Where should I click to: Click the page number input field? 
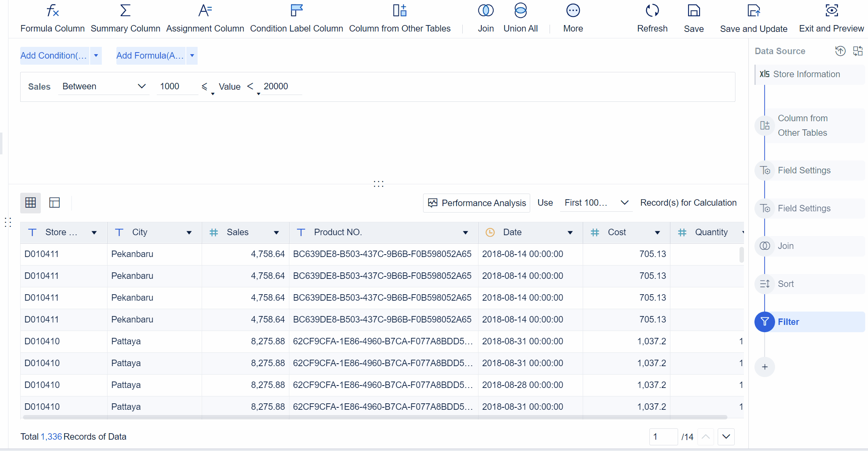pos(663,437)
